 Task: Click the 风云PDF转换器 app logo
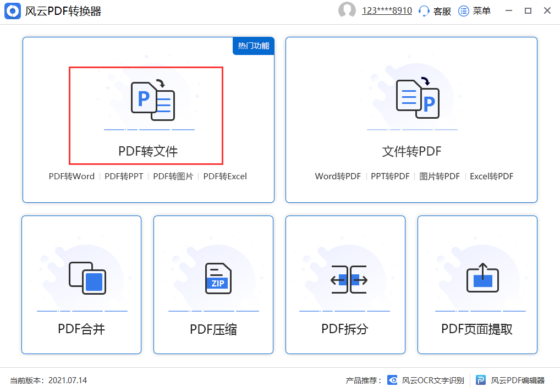click(x=13, y=11)
